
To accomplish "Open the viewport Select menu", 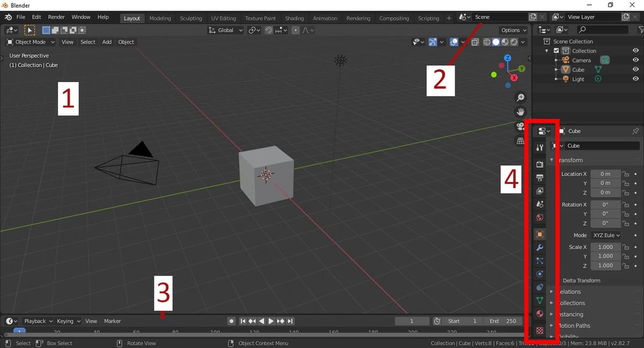I will (88, 42).
